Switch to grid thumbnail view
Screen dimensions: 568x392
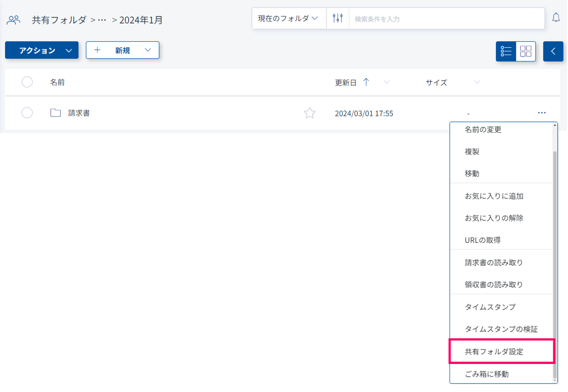[526, 51]
